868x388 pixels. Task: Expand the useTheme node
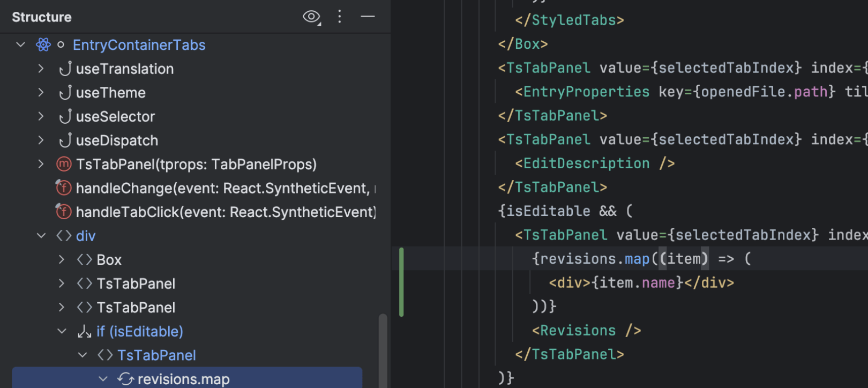[x=41, y=93]
